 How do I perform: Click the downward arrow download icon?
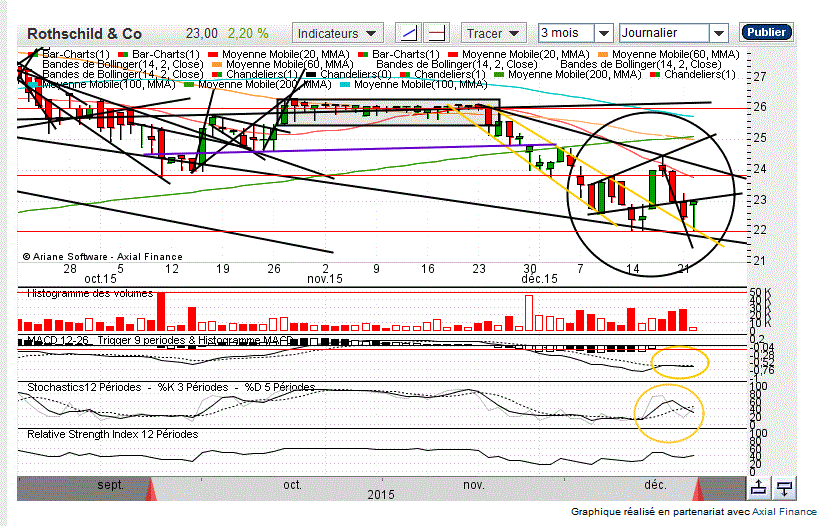tap(785, 488)
